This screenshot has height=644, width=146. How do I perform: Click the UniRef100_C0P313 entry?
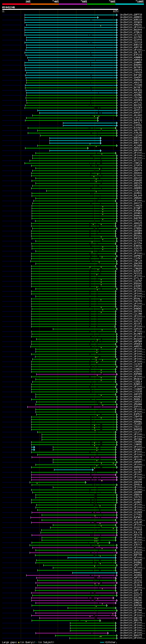click(131, 118)
